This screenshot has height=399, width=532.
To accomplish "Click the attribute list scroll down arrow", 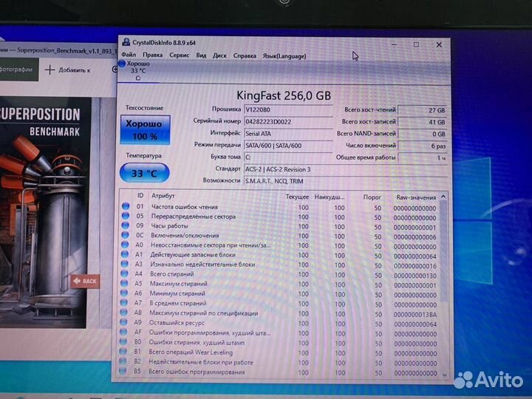I will coord(445,375).
